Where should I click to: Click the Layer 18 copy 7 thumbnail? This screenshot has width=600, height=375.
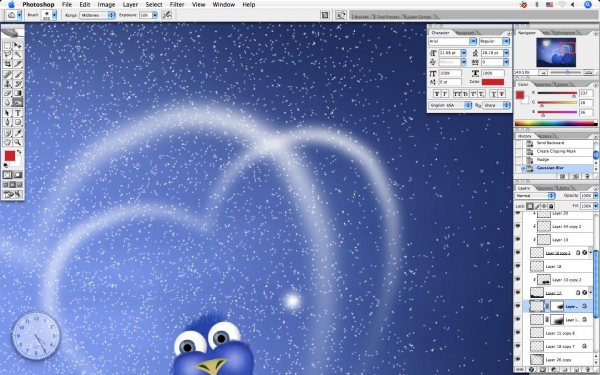tap(537, 346)
